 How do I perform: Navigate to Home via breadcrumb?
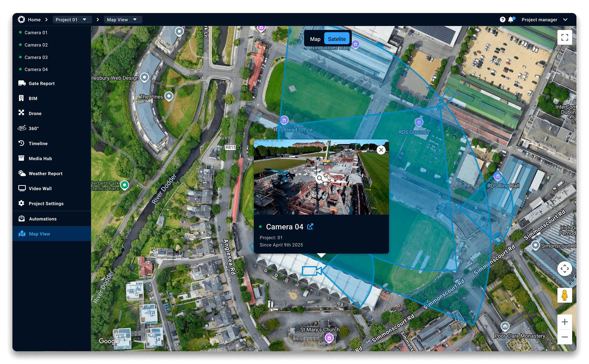tap(34, 19)
